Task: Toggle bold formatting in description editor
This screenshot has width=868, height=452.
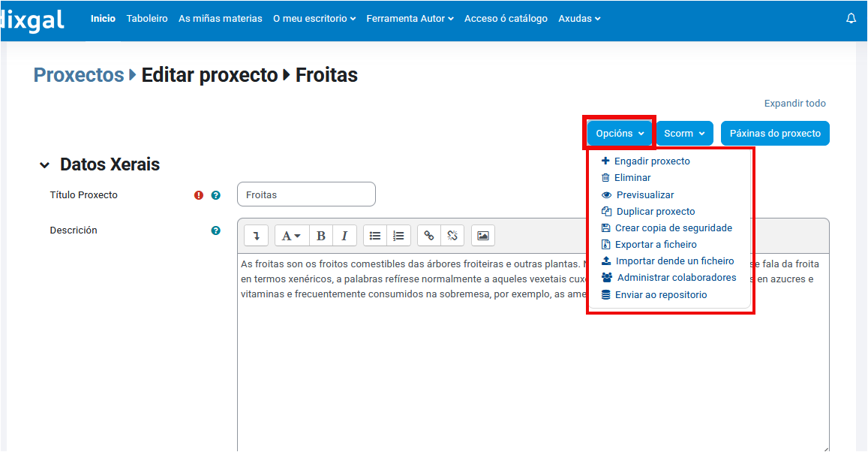Action: 321,236
